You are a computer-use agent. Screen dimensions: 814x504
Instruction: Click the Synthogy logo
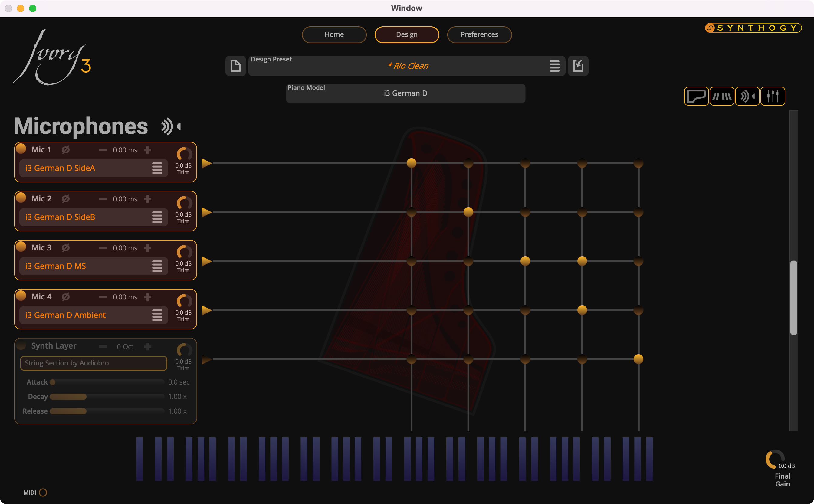[753, 28]
